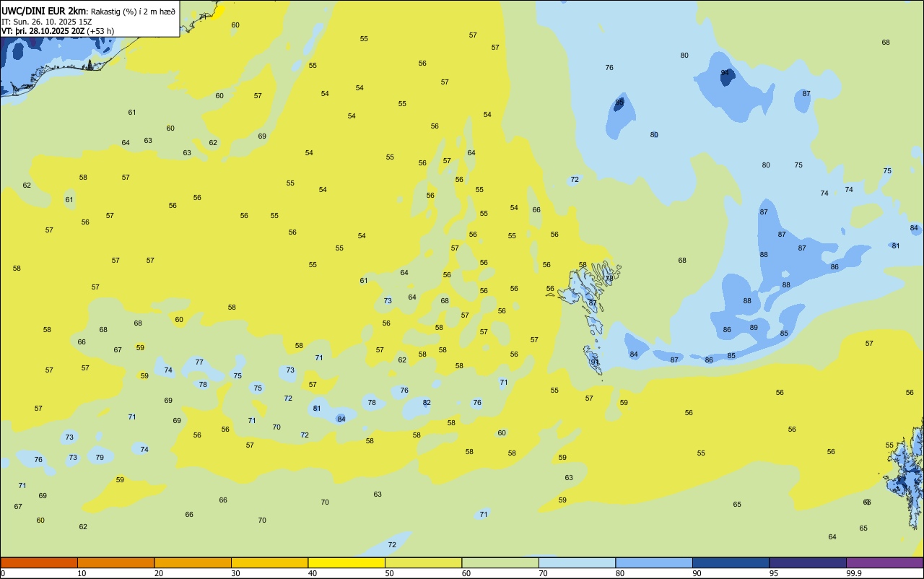
Task: Select the 10 tick label on the color scale
Action: 82,573
